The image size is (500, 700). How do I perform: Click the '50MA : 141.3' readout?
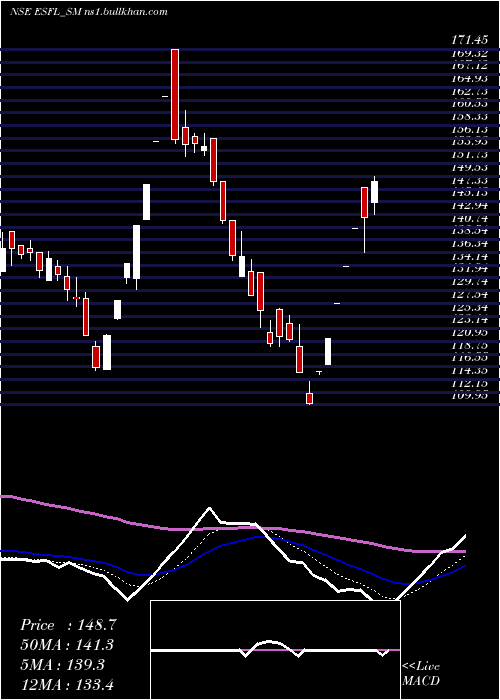point(67,645)
